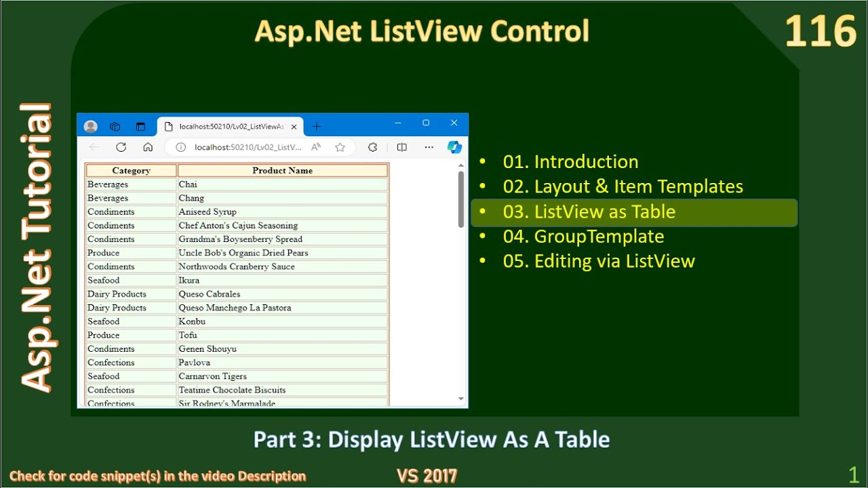Reload the page with refresh icon
The width and height of the screenshot is (868, 488).
tap(121, 147)
